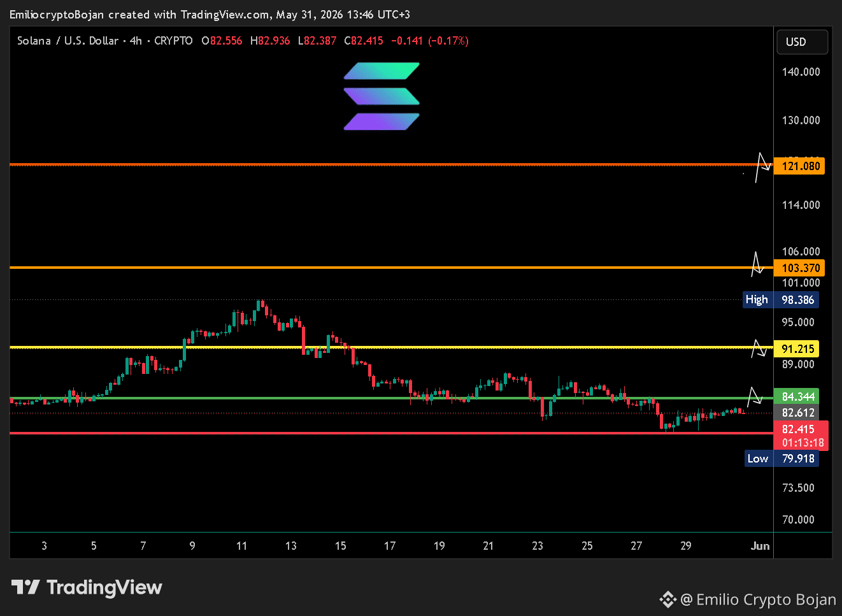Click 73.500 on the price axis
Image resolution: width=842 pixels, height=616 pixels.
pyautogui.click(x=798, y=488)
